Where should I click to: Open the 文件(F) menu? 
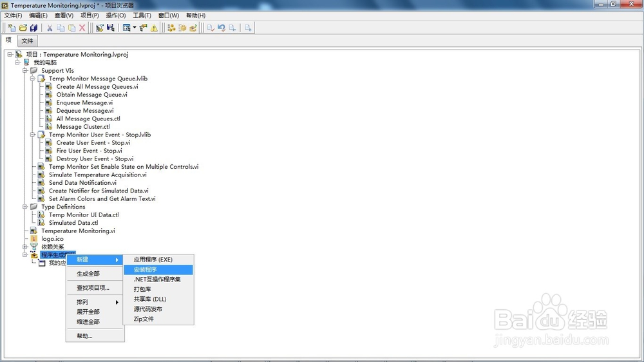tap(13, 15)
